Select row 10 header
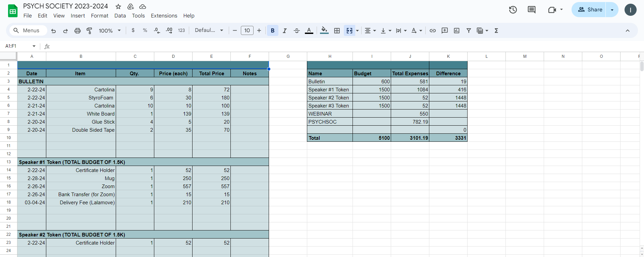 pyautogui.click(x=8, y=138)
